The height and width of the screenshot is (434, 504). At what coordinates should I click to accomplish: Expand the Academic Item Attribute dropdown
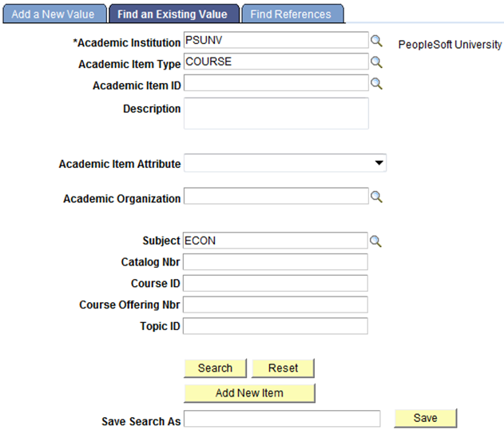click(x=379, y=164)
